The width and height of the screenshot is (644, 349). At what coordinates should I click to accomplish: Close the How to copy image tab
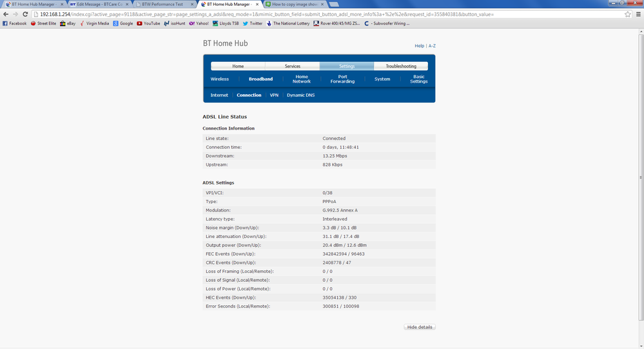[x=322, y=4]
